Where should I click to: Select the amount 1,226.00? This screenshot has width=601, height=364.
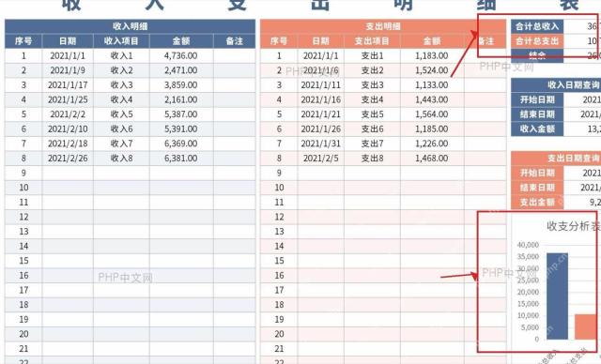(432, 144)
